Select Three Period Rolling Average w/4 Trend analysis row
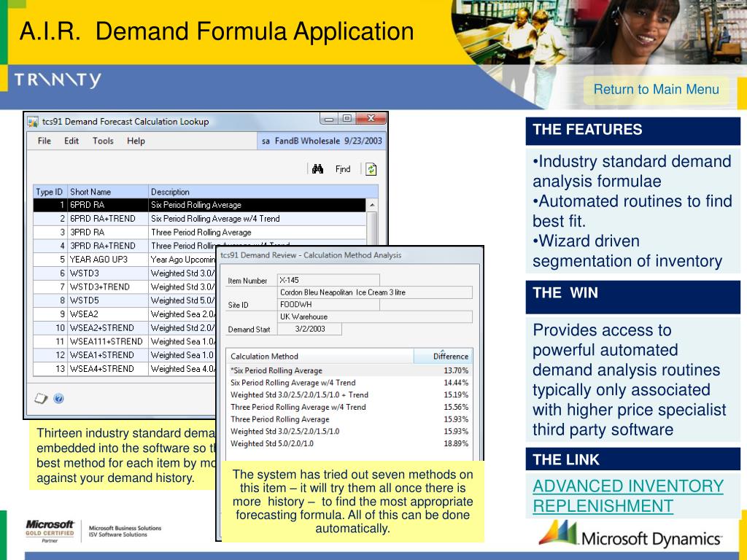Image resolution: width=747 pixels, height=560 pixels. [x=349, y=407]
